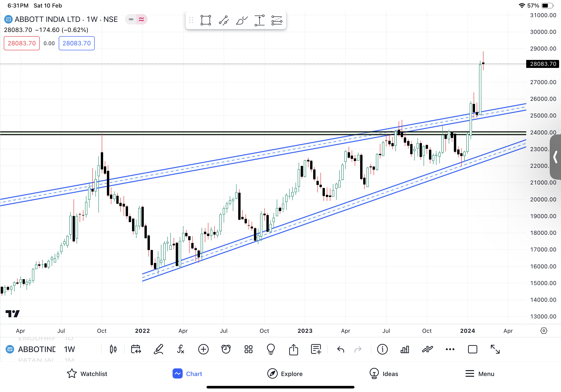Image resolution: width=561 pixels, height=392 pixels.
Task: Check the Wi-Fi status icon
Action: [522, 5]
